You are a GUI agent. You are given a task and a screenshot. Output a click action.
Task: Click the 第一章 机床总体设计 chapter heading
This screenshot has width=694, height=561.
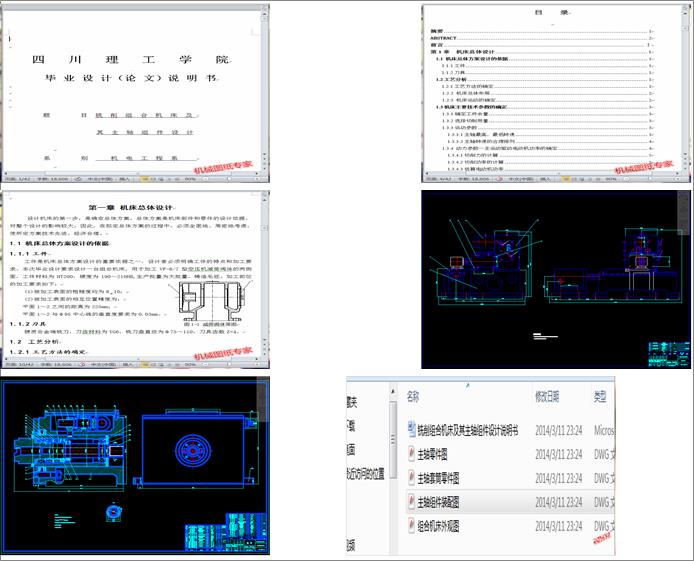point(131,207)
